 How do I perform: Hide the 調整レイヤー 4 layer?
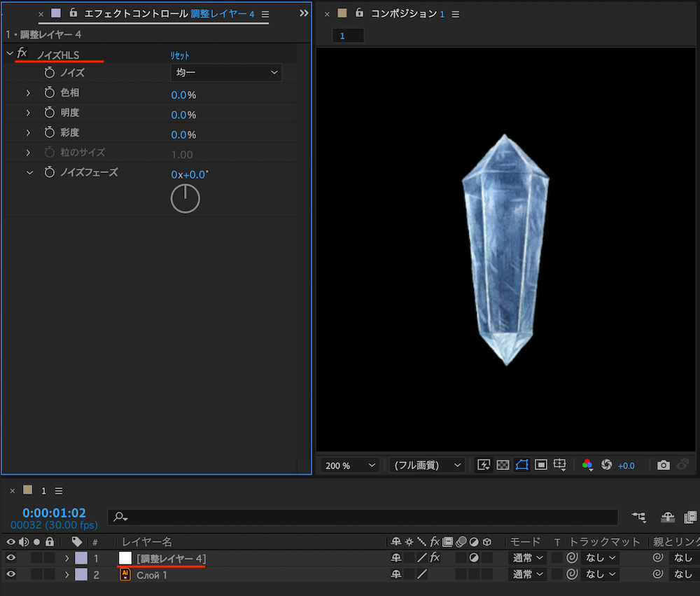coord(10,558)
